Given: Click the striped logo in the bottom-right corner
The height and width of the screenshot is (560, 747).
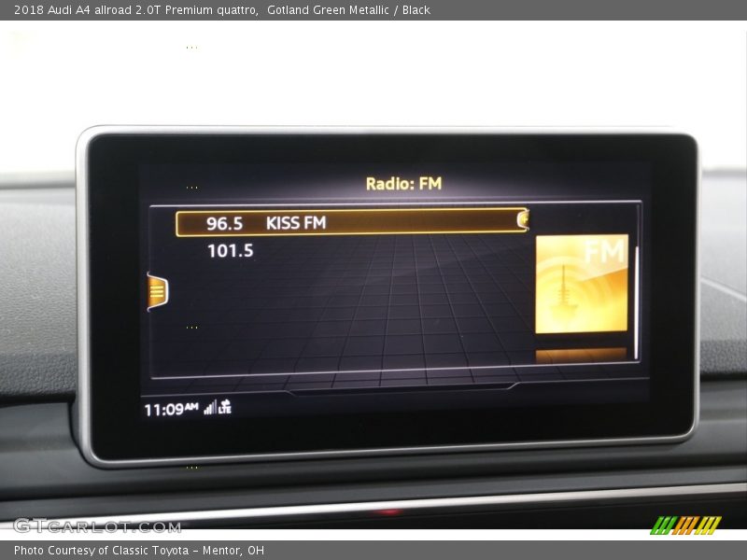Looking at the screenshot, I should pyautogui.click(x=685, y=525).
